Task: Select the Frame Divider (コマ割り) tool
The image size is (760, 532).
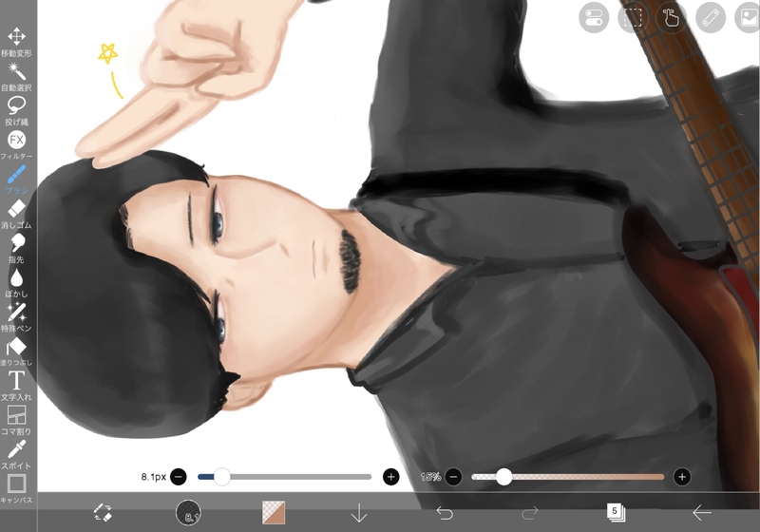Action: pos(16,421)
